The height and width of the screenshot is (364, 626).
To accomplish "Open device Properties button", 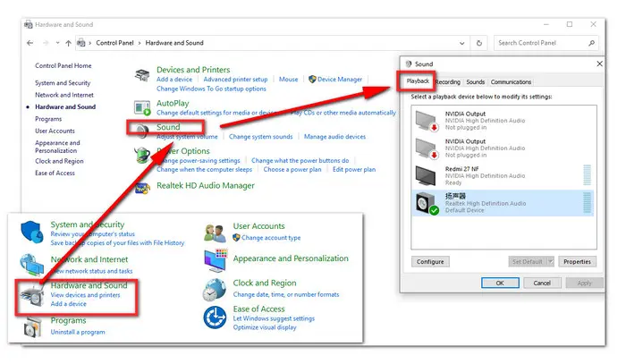I will tap(577, 262).
